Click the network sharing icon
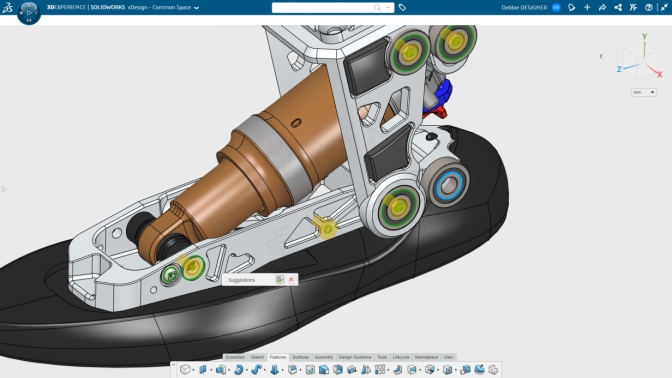 (618, 7)
